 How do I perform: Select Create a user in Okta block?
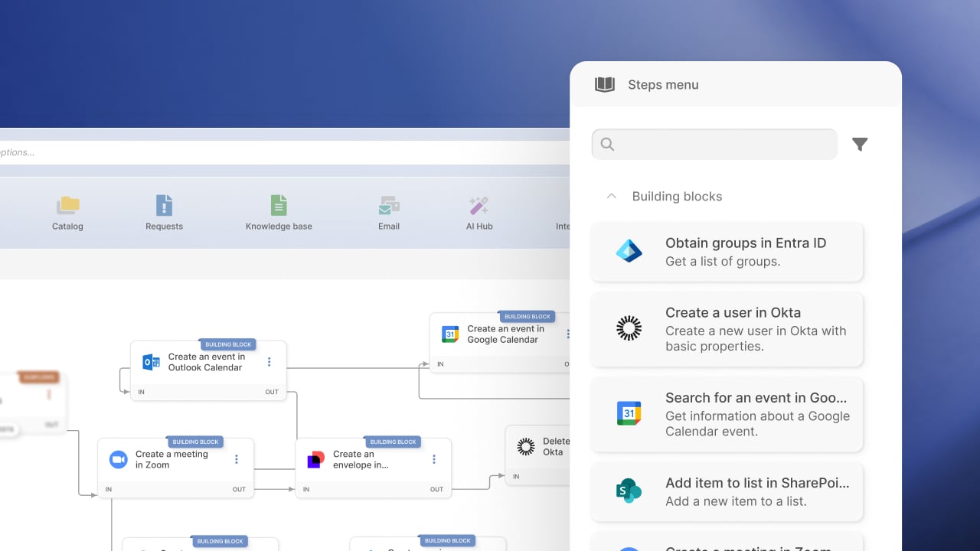click(727, 329)
